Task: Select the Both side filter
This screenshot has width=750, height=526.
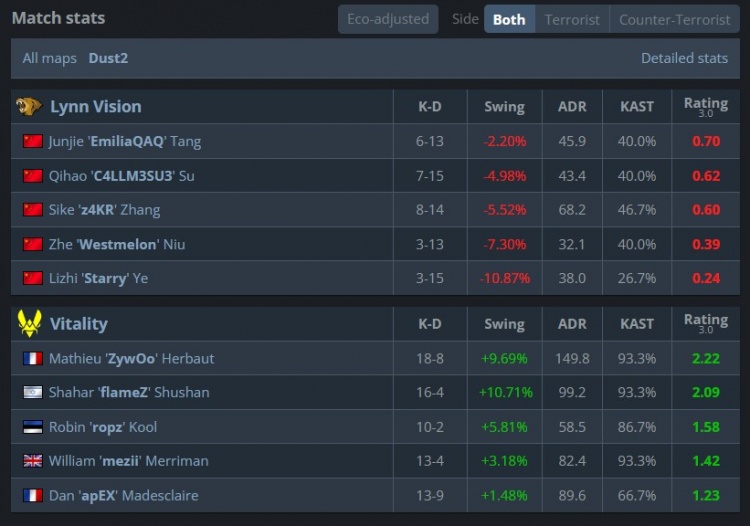Action: (x=509, y=19)
